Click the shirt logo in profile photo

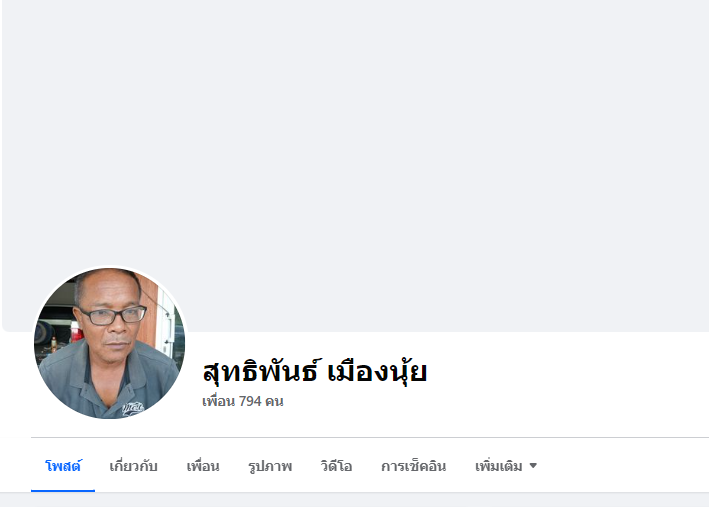tap(133, 408)
